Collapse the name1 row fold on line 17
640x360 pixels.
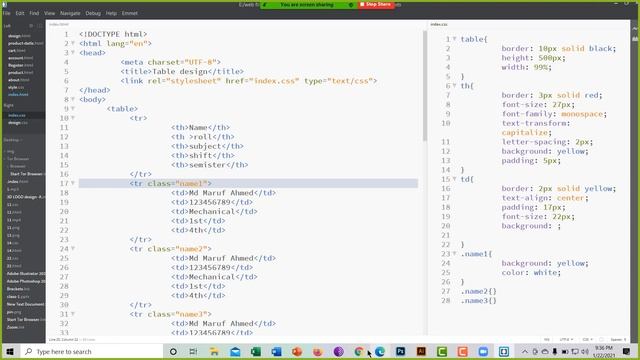[73, 183]
